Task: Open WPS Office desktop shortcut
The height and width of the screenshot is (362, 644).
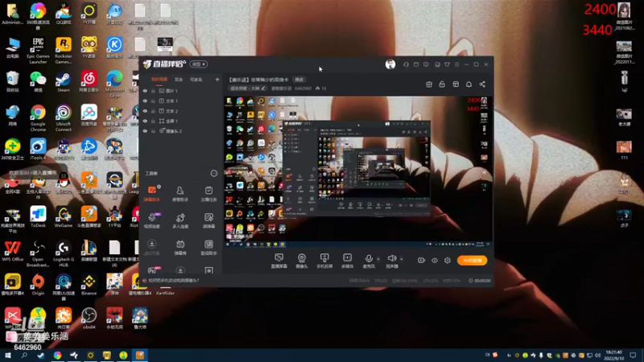Action: (13, 251)
